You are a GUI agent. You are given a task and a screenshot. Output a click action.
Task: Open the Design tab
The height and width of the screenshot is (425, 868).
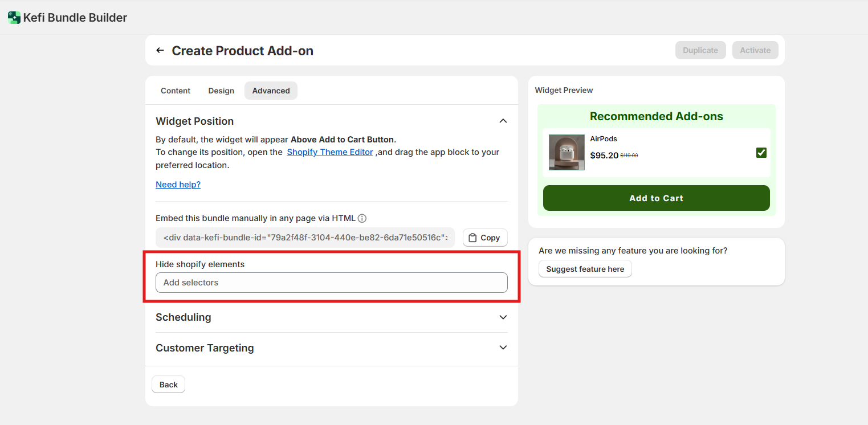pyautogui.click(x=221, y=91)
